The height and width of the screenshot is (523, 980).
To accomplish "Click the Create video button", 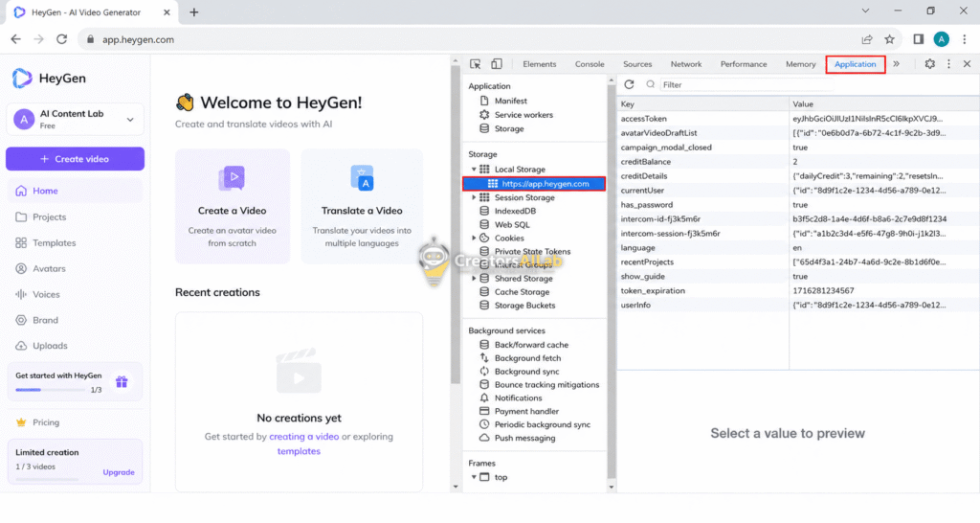I will click(75, 159).
